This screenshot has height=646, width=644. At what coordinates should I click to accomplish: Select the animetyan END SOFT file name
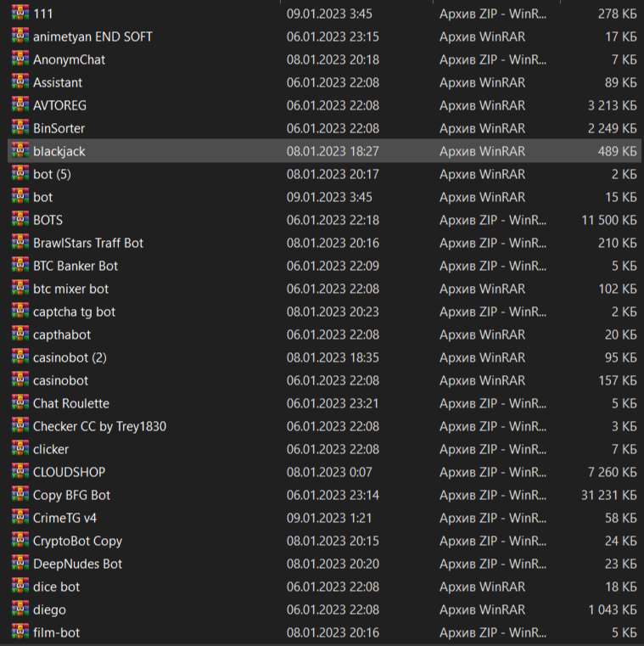click(x=92, y=37)
